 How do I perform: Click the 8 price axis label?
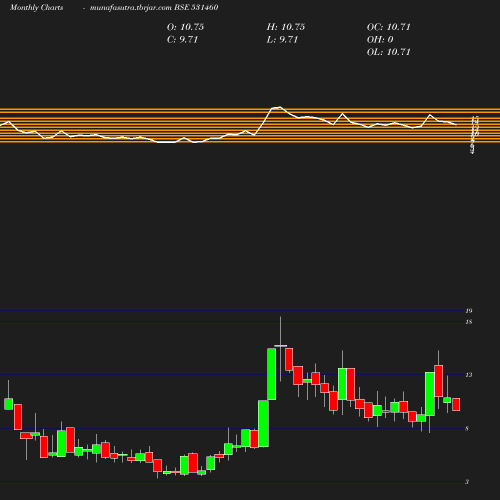(x=467, y=429)
